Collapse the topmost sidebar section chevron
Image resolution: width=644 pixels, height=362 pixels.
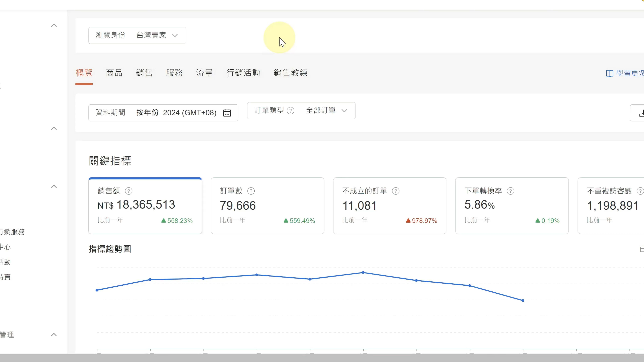(x=54, y=25)
